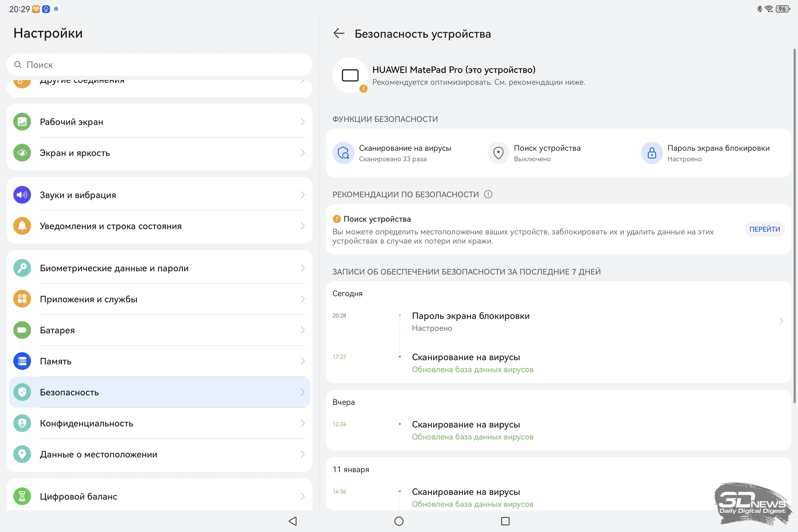Tap the Поиск устройства location pin icon
This screenshot has width=798, height=532.
(498, 153)
